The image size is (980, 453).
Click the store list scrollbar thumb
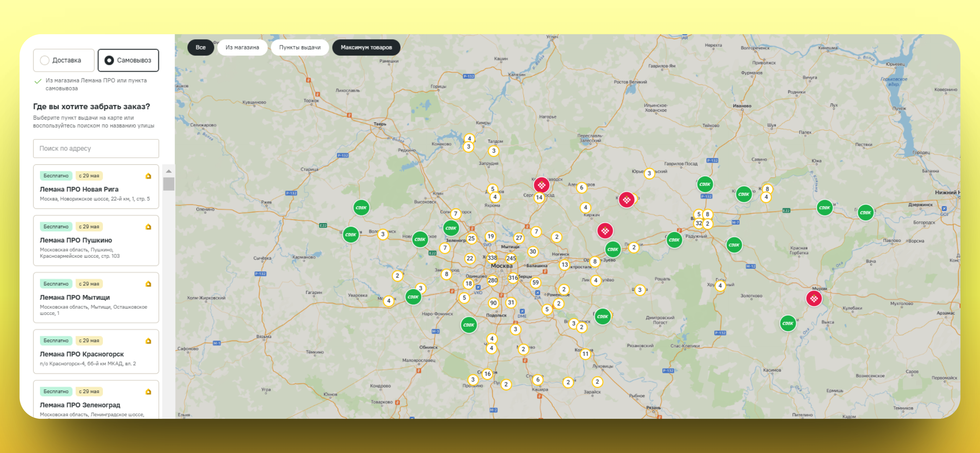(x=169, y=184)
